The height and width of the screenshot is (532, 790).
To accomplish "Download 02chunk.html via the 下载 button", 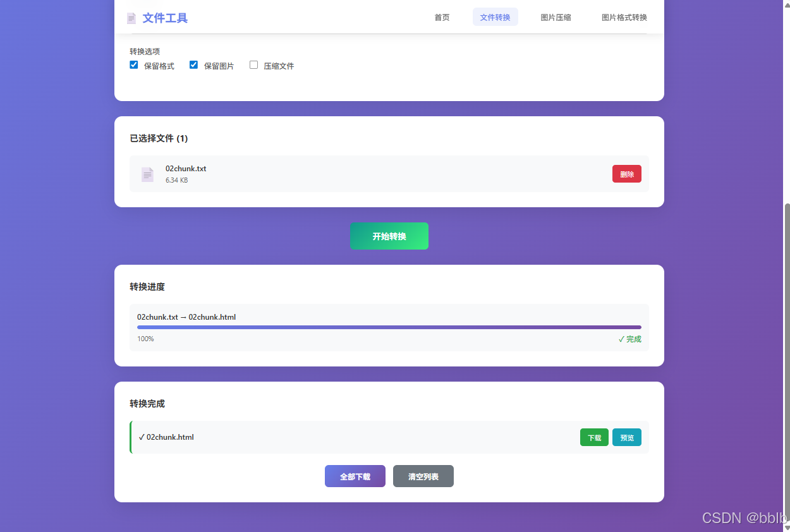I will tap(594, 437).
